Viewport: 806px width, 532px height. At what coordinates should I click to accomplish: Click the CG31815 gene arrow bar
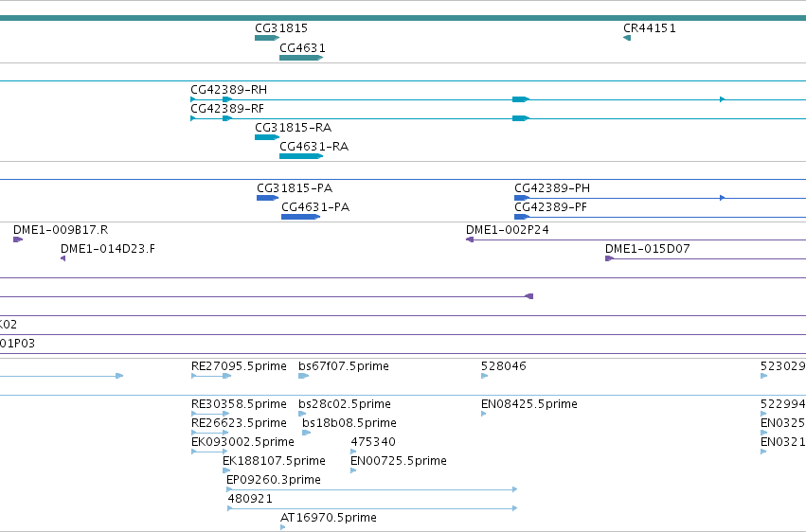(267, 38)
